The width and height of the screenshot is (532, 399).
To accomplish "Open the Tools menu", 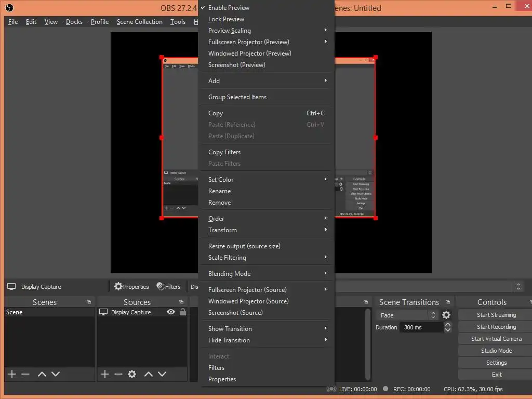I will tap(178, 22).
